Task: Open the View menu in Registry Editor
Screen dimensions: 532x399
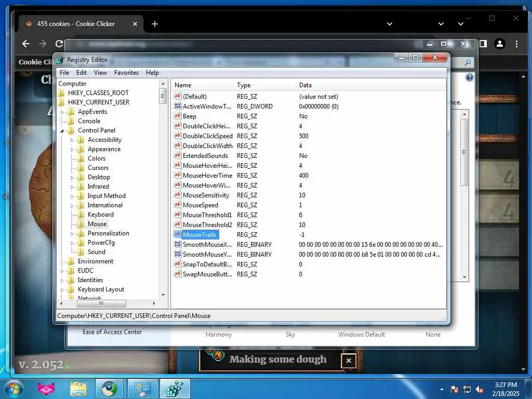Action: point(100,73)
